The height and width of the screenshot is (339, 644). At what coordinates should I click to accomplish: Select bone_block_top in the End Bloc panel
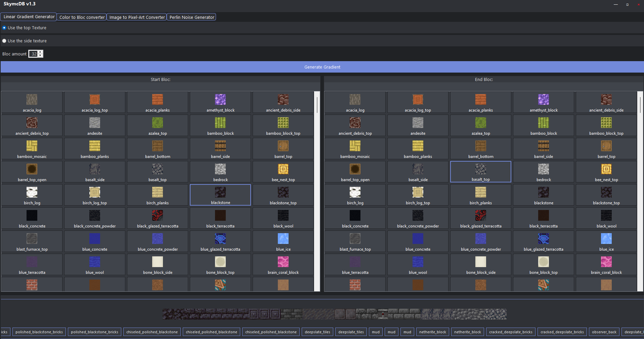click(543, 264)
